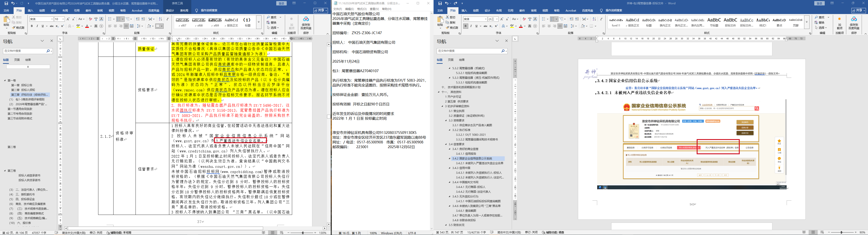Apply red font color in 中国石油 Word window
The width and height of the screenshot is (868, 235).
pyautogui.click(x=87, y=26)
